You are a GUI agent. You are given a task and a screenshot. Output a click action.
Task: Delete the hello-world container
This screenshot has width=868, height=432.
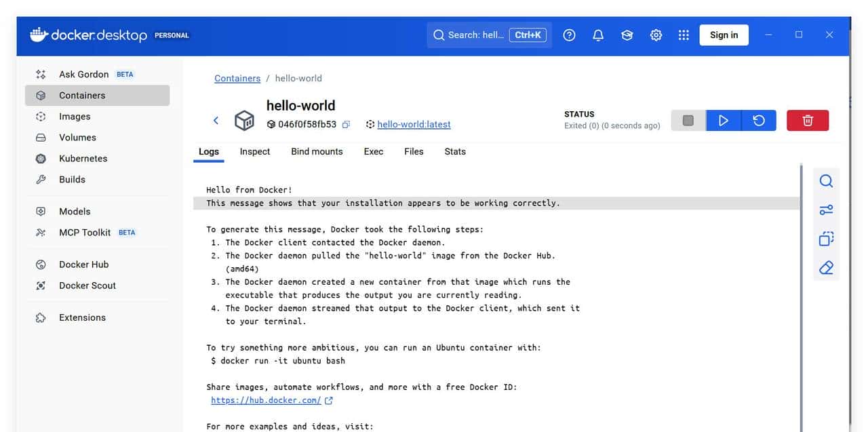click(808, 120)
